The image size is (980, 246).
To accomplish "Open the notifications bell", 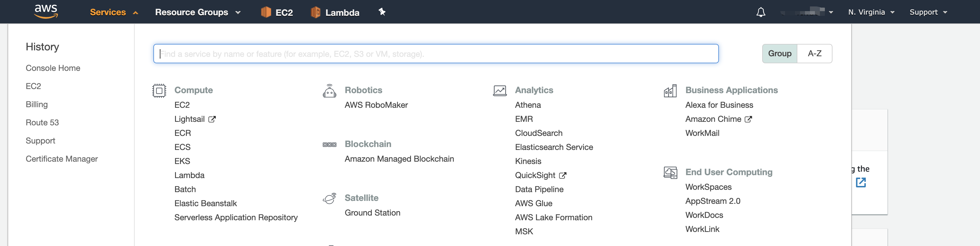I will pos(760,12).
